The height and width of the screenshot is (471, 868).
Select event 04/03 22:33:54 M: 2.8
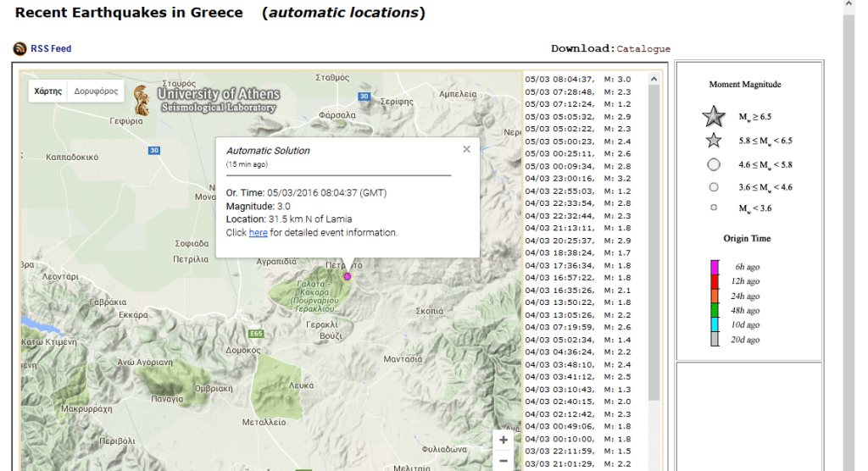(578, 203)
